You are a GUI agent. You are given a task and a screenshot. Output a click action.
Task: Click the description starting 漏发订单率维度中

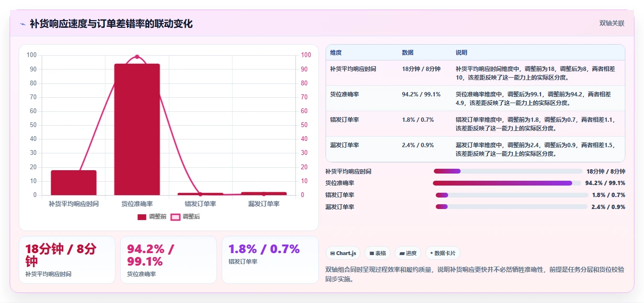pos(536,149)
